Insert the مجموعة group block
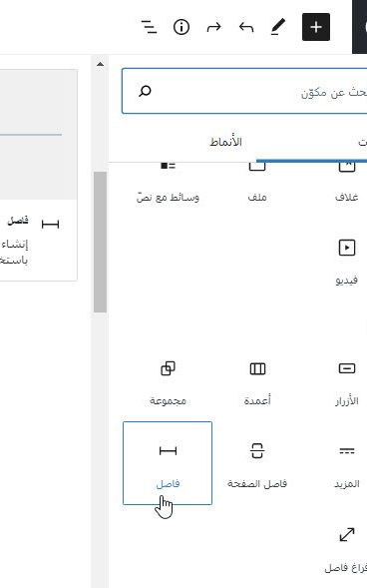367x588 pixels. pos(168,380)
